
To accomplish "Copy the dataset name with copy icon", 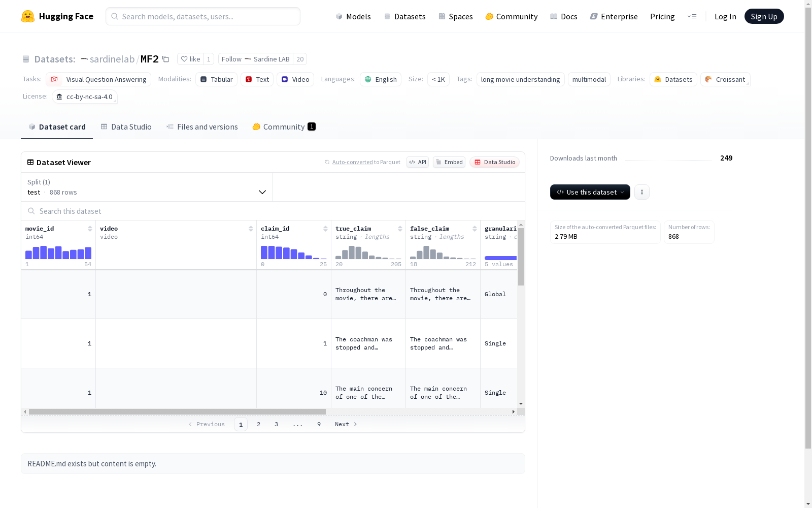I will click(165, 59).
